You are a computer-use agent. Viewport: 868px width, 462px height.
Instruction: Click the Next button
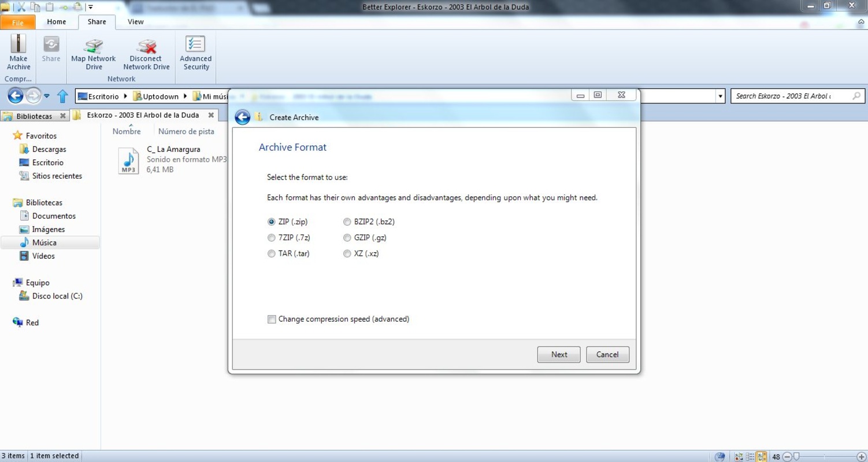[x=558, y=355]
